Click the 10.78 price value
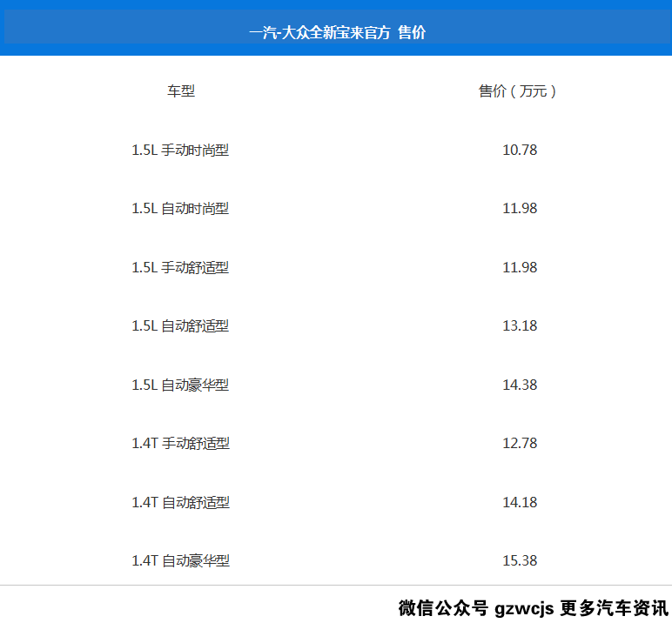The image size is (672, 623). click(520, 150)
